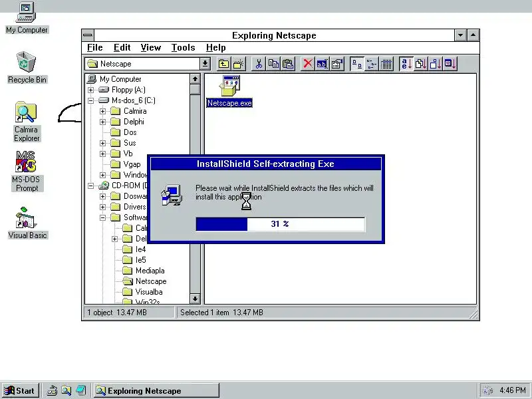Expand the Vb folder node
Viewport: 532px width, 399px height.
[x=102, y=154]
